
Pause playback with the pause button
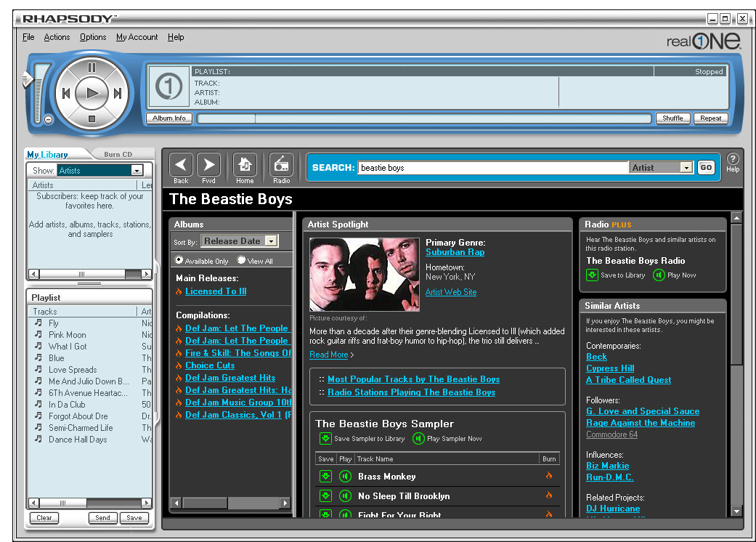92,68
